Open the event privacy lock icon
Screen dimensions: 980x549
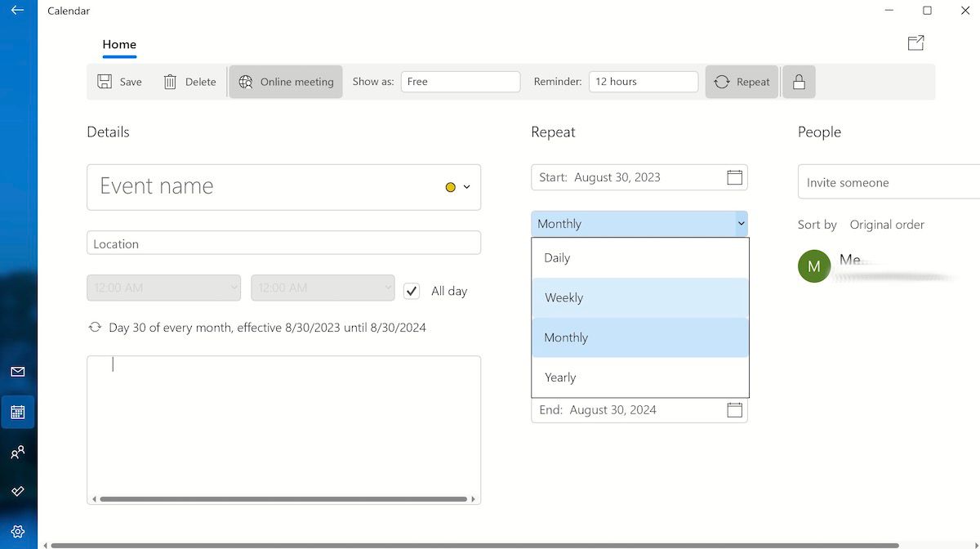point(798,81)
